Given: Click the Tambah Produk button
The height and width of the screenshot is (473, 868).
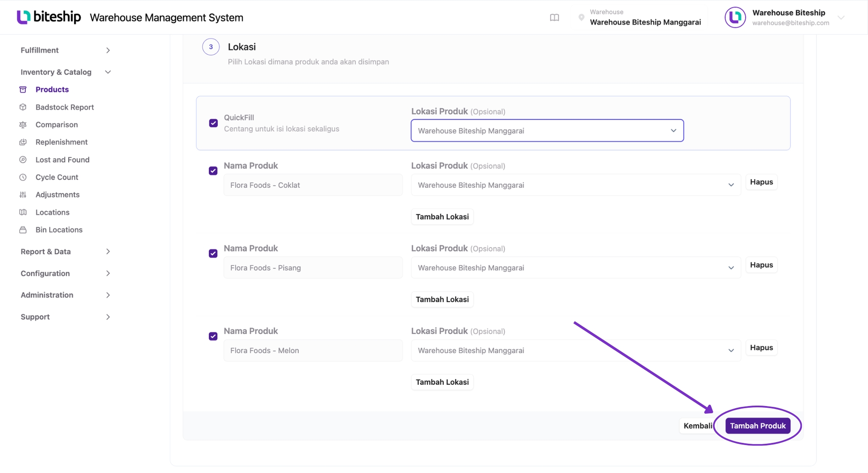Looking at the screenshot, I should tap(758, 426).
